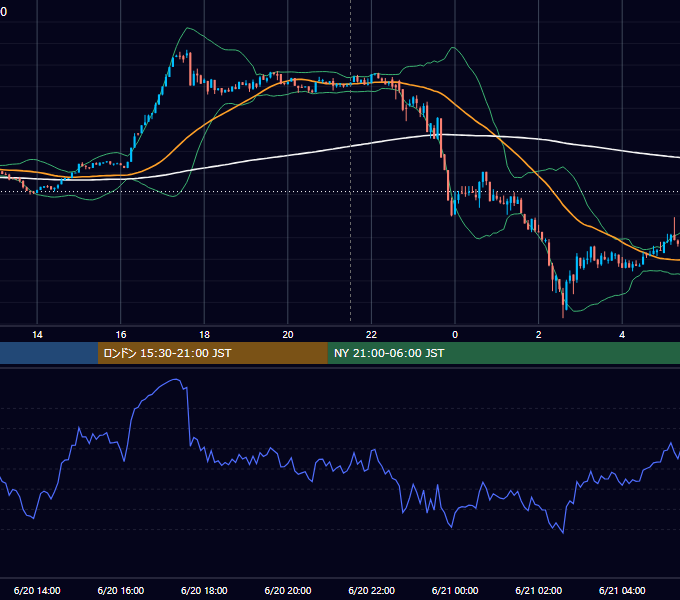680x600 pixels.
Task: Click the 6/21 04:00 time label
Action: [x=622, y=590]
